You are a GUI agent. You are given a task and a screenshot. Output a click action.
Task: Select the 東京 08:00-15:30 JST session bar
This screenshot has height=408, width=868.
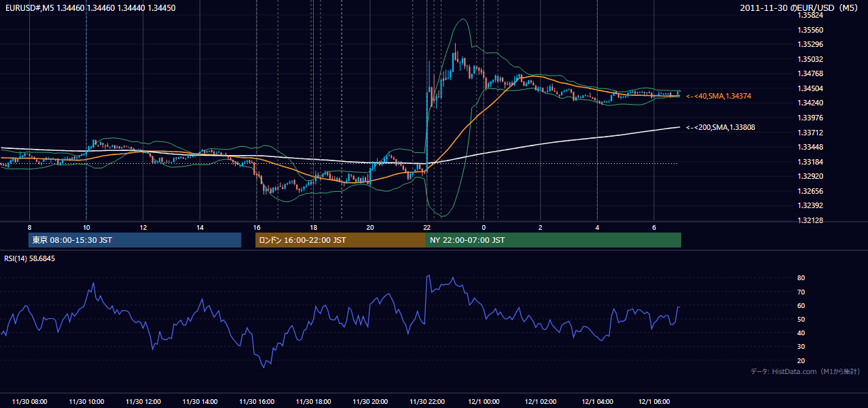134,240
